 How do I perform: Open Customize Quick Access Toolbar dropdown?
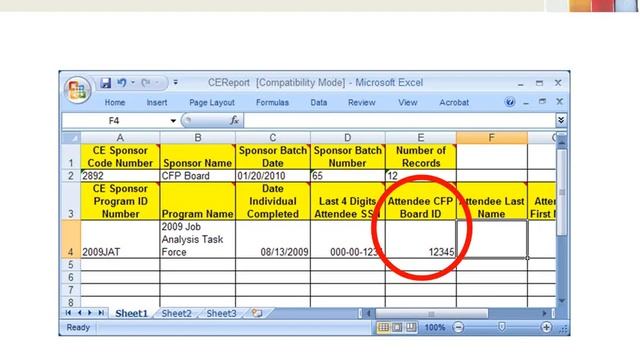coord(176,83)
